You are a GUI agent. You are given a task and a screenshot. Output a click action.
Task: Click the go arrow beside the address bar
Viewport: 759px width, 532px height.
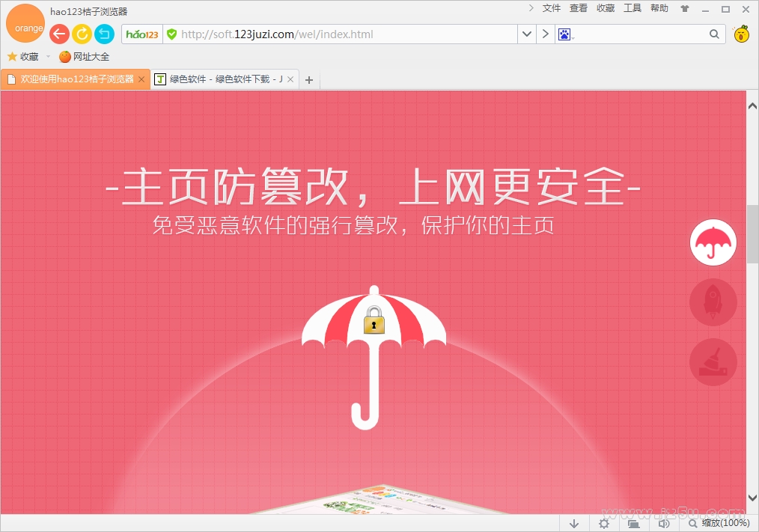pos(545,34)
